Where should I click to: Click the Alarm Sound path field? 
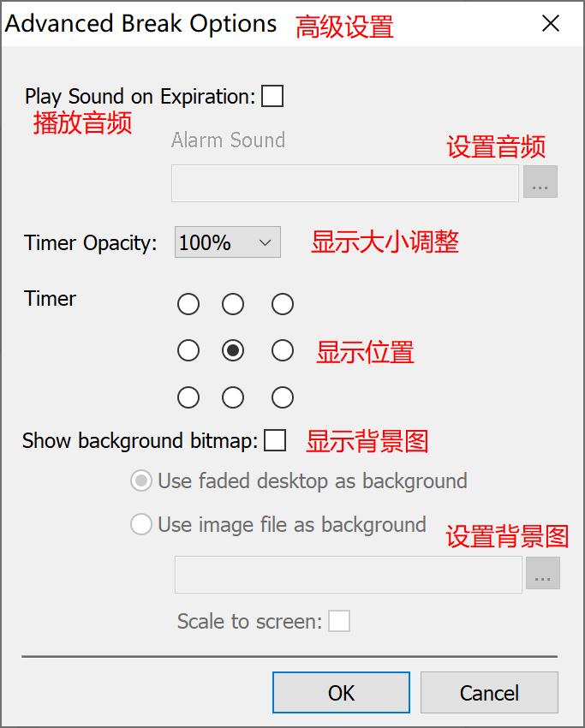click(x=343, y=182)
